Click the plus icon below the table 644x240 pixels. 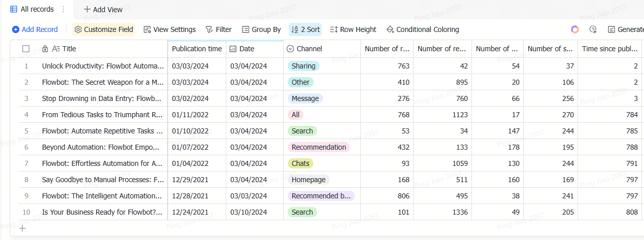tap(22, 228)
